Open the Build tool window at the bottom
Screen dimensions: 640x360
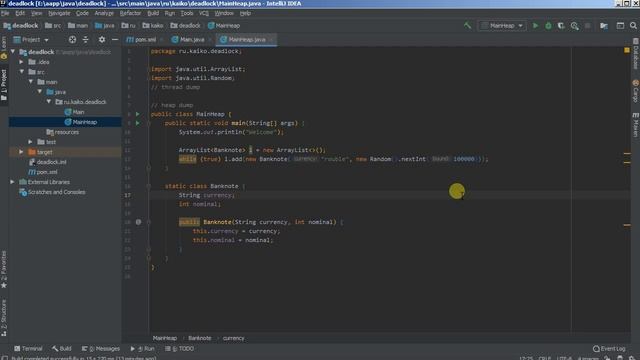[x=62, y=349]
